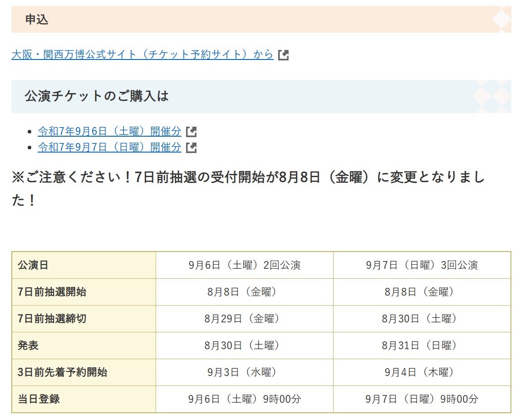Open the 大阪・関西万博公式サイト ticket reservation link

142,54
